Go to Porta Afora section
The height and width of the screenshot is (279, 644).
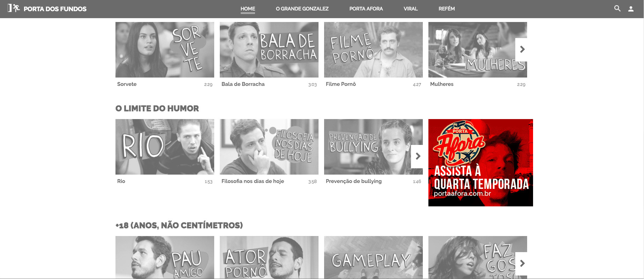(366, 9)
